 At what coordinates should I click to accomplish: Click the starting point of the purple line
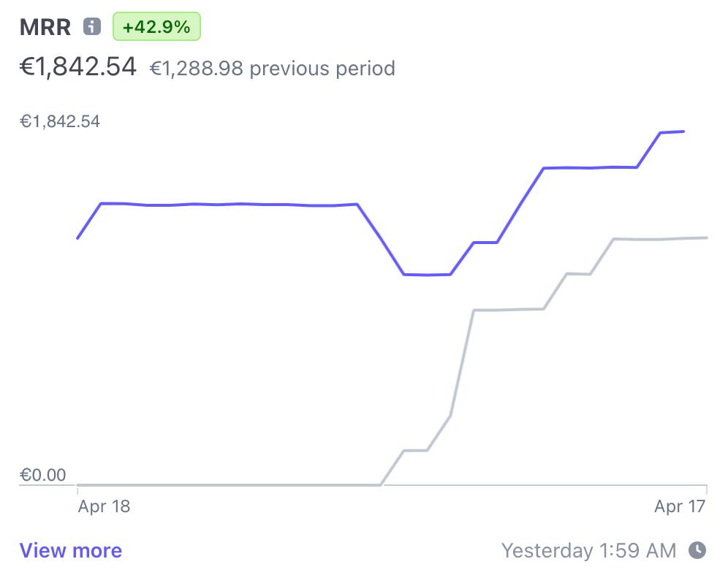pyautogui.click(x=78, y=238)
